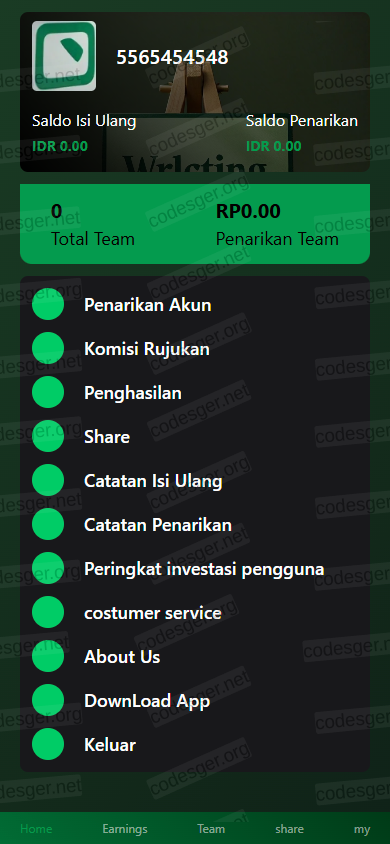Open Peringkat investasi pengguna entry

195,568
